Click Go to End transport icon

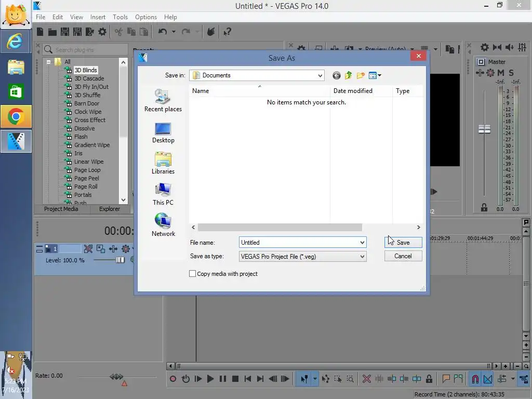pos(260,379)
